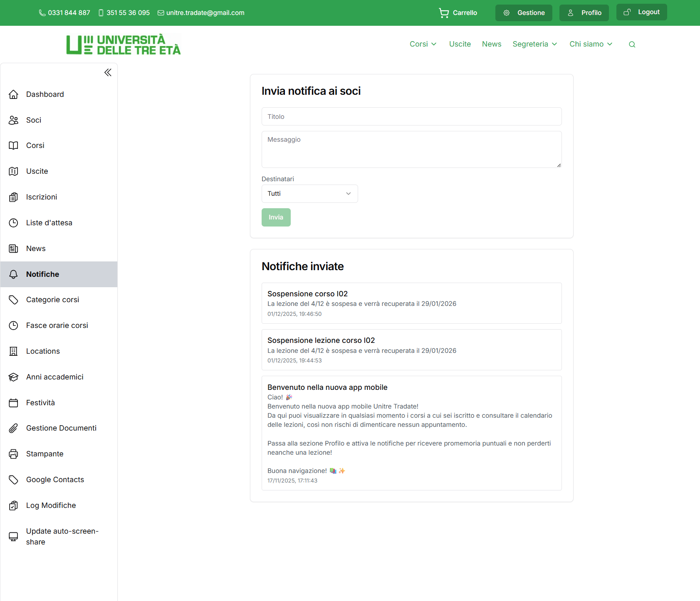The height and width of the screenshot is (601, 700).
Task: Open the Carrello cart icon
Action: (x=443, y=12)
